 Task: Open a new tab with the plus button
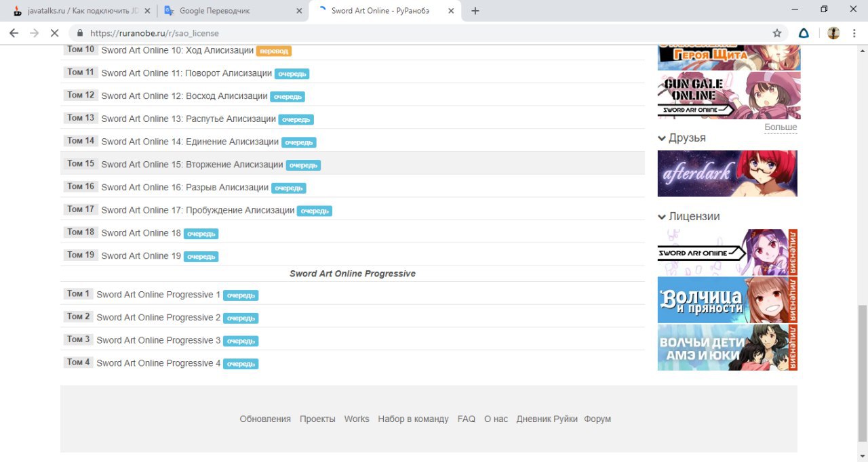pos(475,11)
